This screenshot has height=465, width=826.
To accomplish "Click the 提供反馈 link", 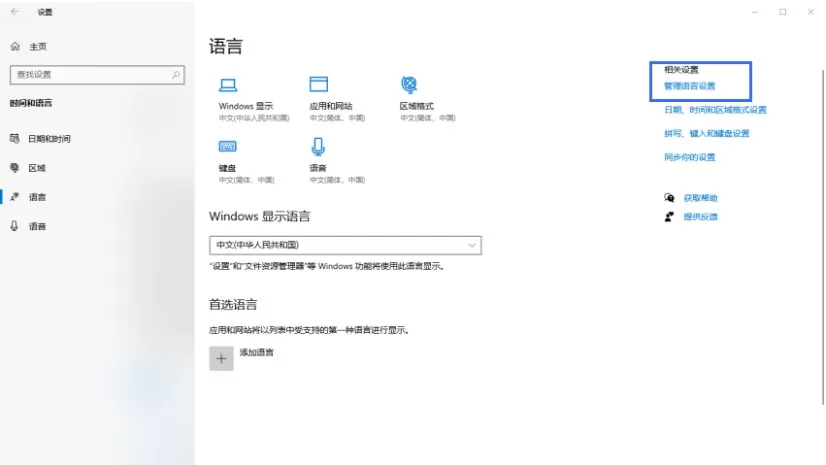I will [700, 216].
